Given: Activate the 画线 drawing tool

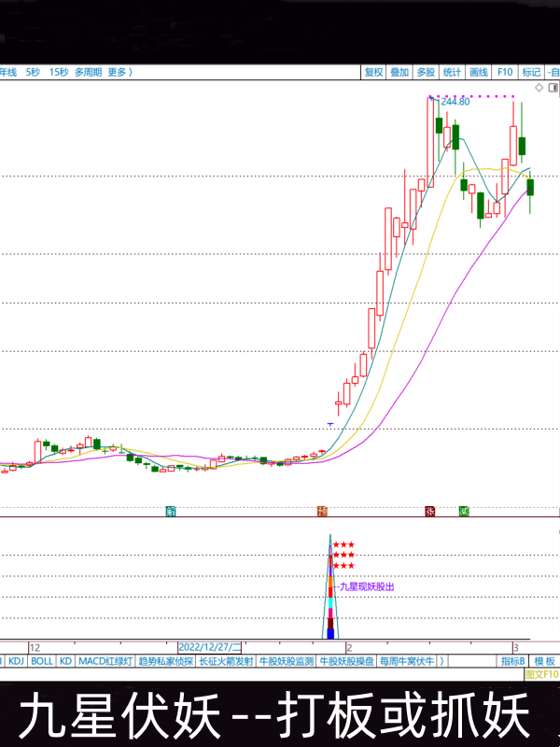Looking at the screenshot, I should (479, 73).
